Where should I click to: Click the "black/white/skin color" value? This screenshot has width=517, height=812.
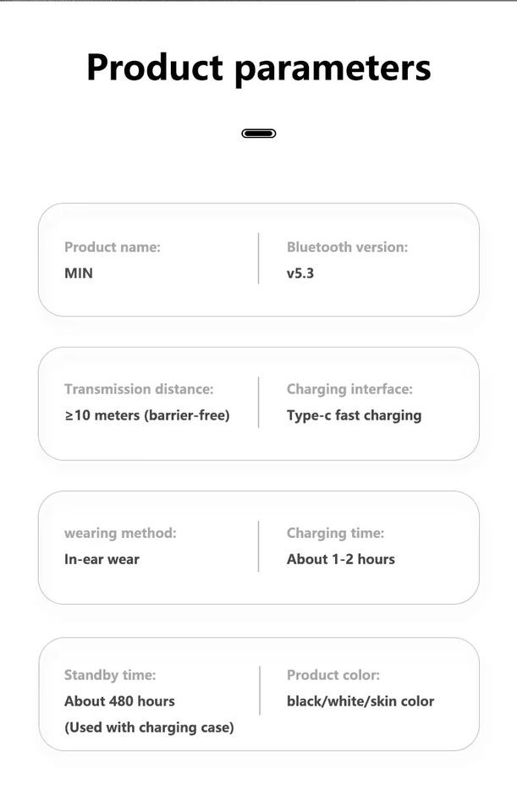[360, 701]
